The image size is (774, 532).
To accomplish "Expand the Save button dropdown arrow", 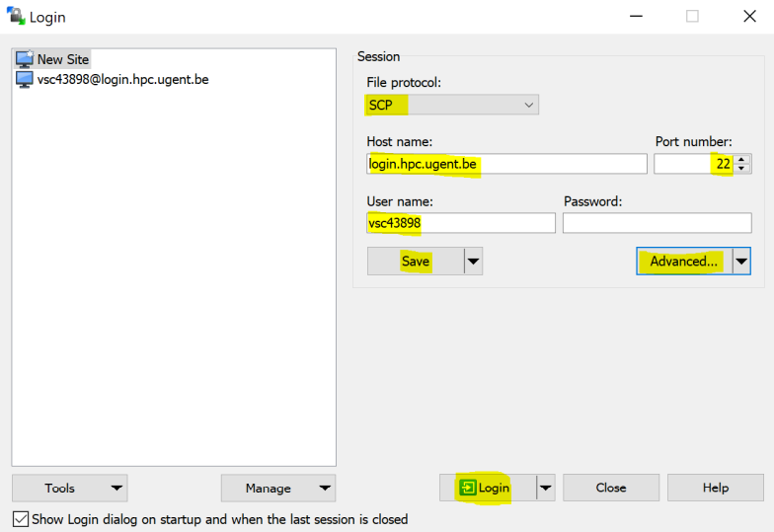I will pyautogui.click(x=473, y=262).
